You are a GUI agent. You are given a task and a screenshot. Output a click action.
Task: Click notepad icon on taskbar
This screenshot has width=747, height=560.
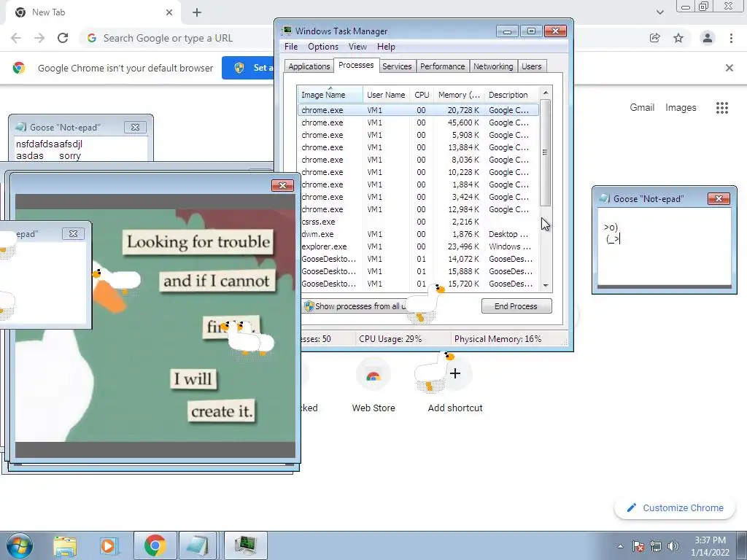pos(197,545)
